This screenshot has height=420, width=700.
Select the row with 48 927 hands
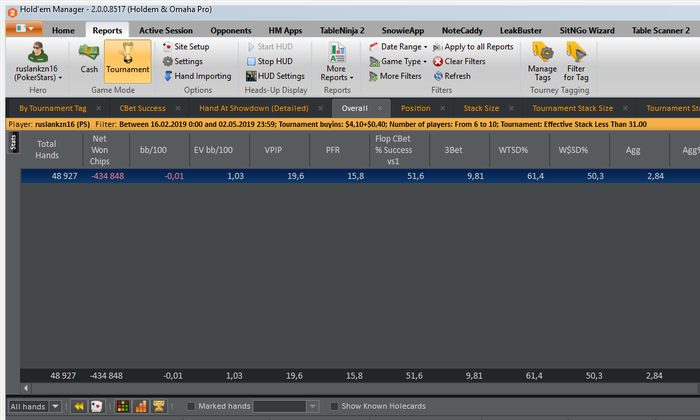click(360, 176)
